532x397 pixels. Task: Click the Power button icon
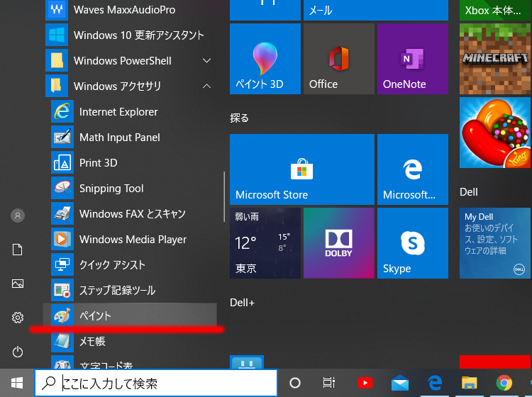tap(18, 352)
